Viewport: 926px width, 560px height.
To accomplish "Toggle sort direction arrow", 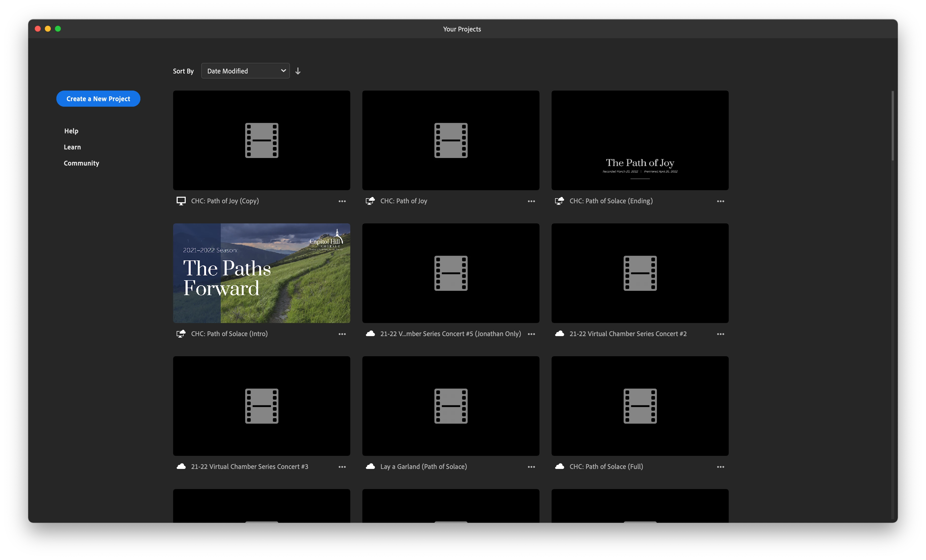I will pyautogui.click(x=298, y=71).
